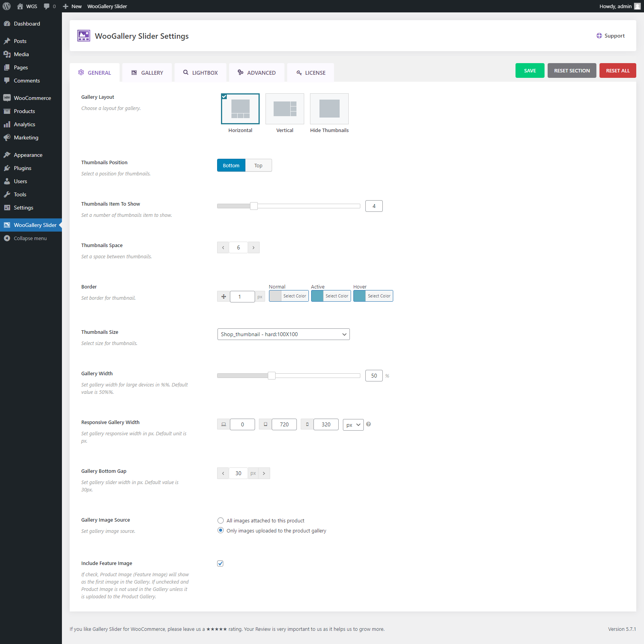
Task: Click the Collapse menu arrow icon
Action: tap(7, 238)
